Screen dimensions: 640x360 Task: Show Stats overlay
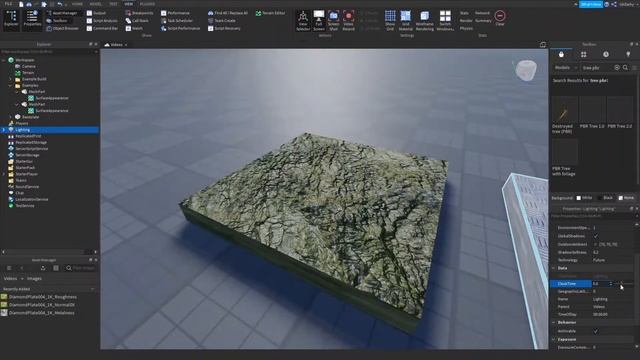(464, 13)
